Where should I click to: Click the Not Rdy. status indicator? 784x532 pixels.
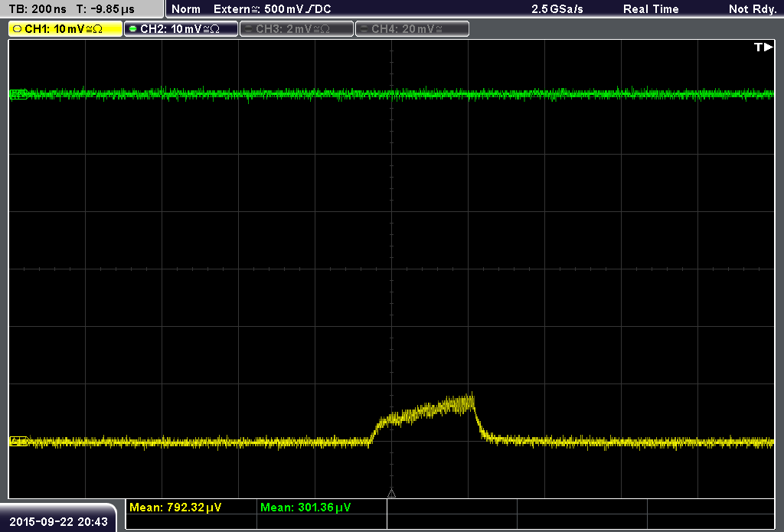coord(753,9)
